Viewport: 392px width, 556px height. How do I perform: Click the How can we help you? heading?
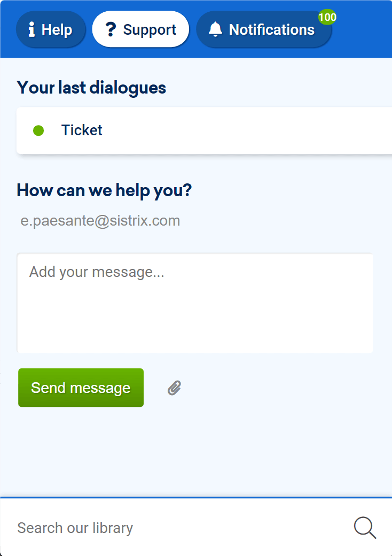coord(104,190)
